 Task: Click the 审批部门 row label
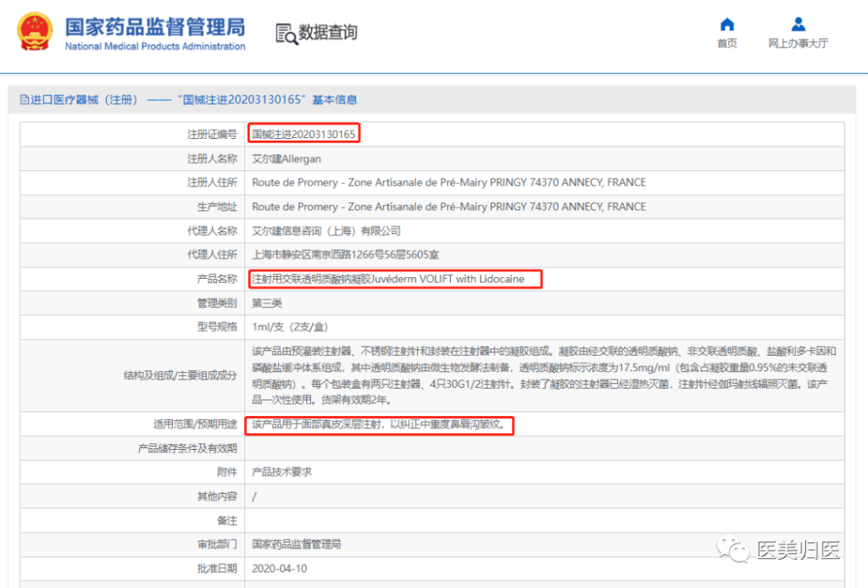pos(217,544)
